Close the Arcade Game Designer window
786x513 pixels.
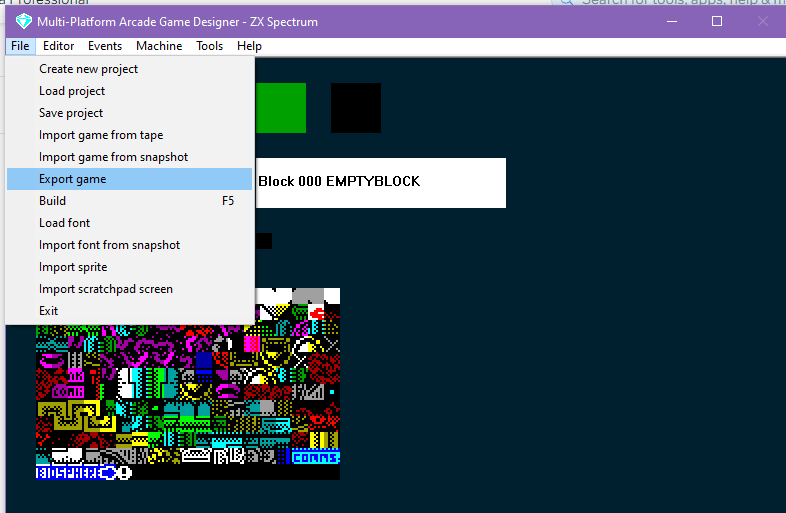[762, 22]
